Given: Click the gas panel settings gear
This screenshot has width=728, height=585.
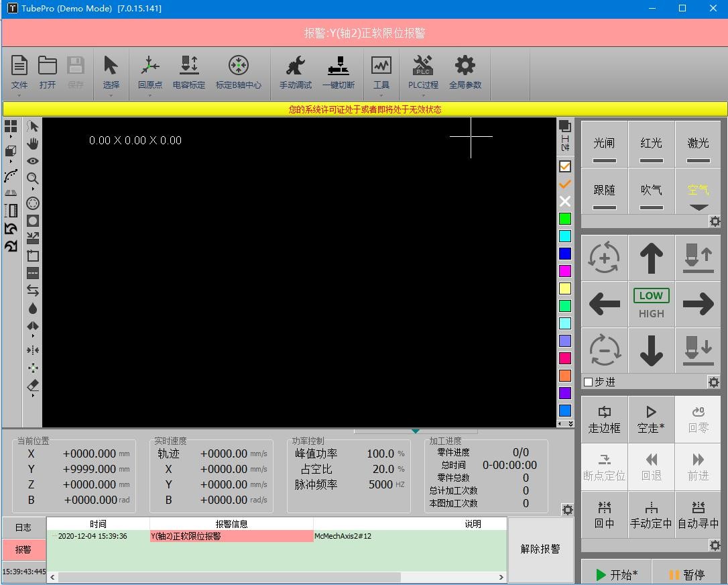Looking at the screenshot, I should (715, 221).
